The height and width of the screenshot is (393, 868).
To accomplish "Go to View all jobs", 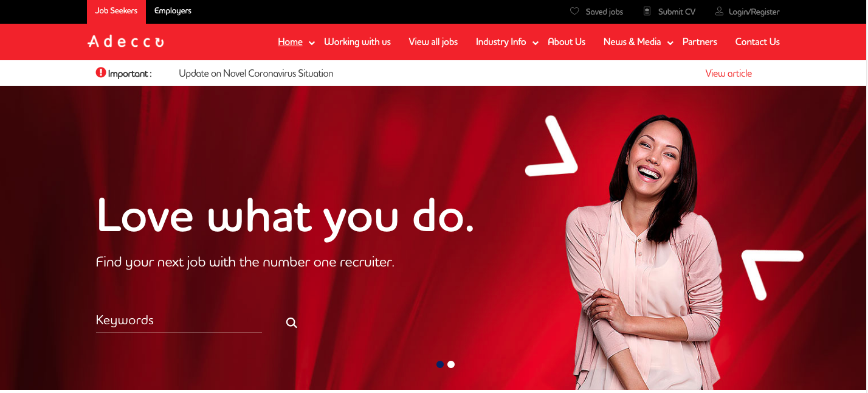I will 433,42.
